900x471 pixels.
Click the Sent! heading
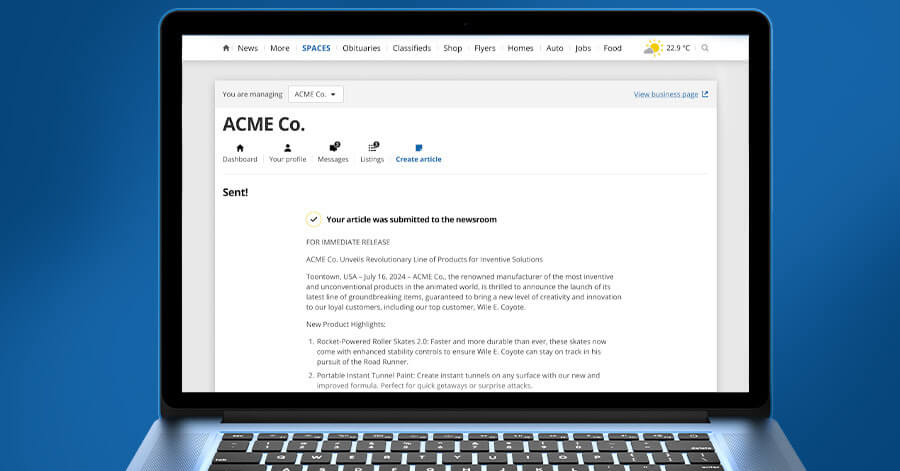[x=235, y=192]
